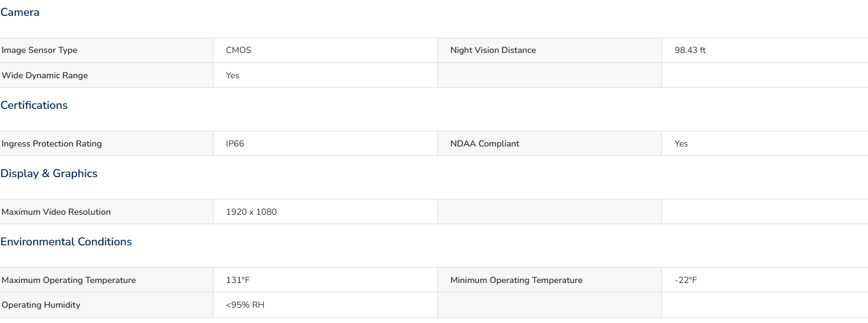Select the Maximum Video Resolution label
Viewport: 868px width, 323px height.
56,212
